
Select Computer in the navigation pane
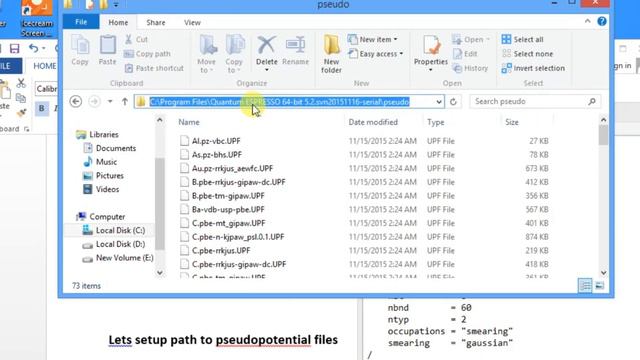pos(101,217)
